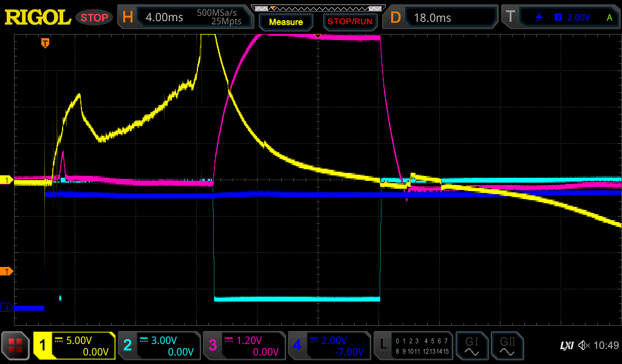Toggle channel 1 with the yellow 5.00V label

click(x=74, y=346)
